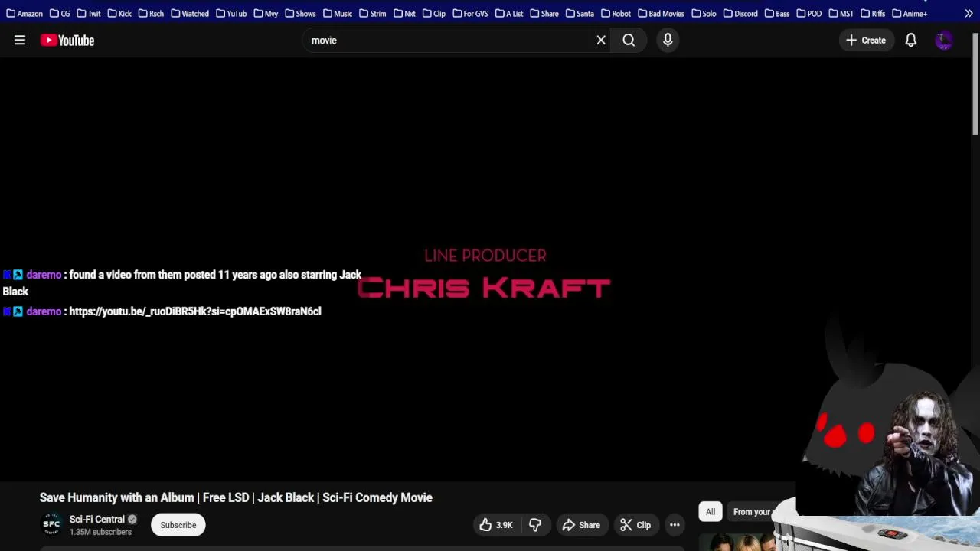The image size is (980, 551).
Task: Open the Anime+ bookmarks folder
Action: (910, 14)
